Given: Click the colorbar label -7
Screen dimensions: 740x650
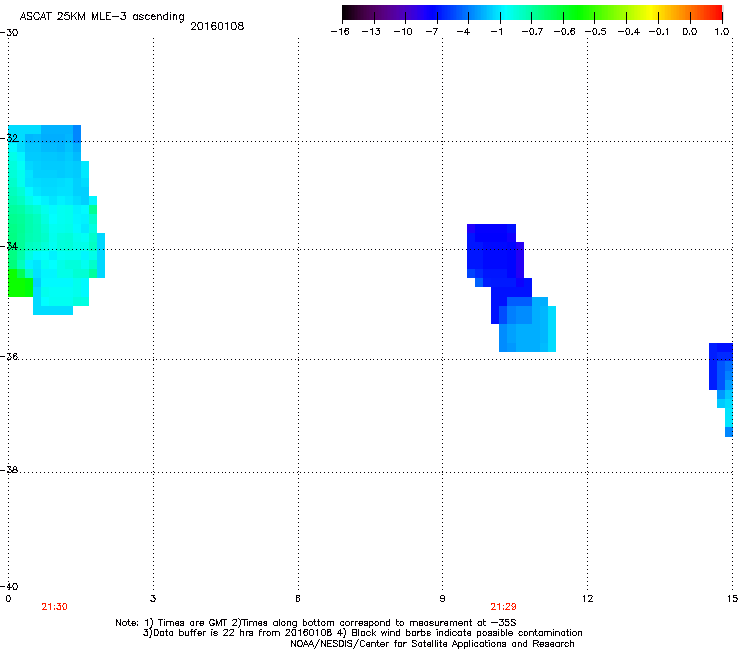Looking at the screenshot, I should 432,32.
